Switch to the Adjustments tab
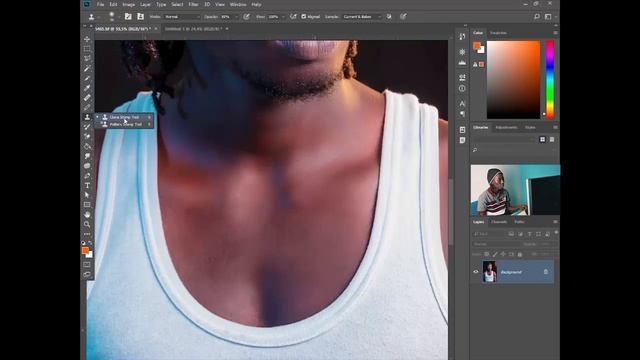The height and width of the screenshot is (360, 640). pos(506,127)
